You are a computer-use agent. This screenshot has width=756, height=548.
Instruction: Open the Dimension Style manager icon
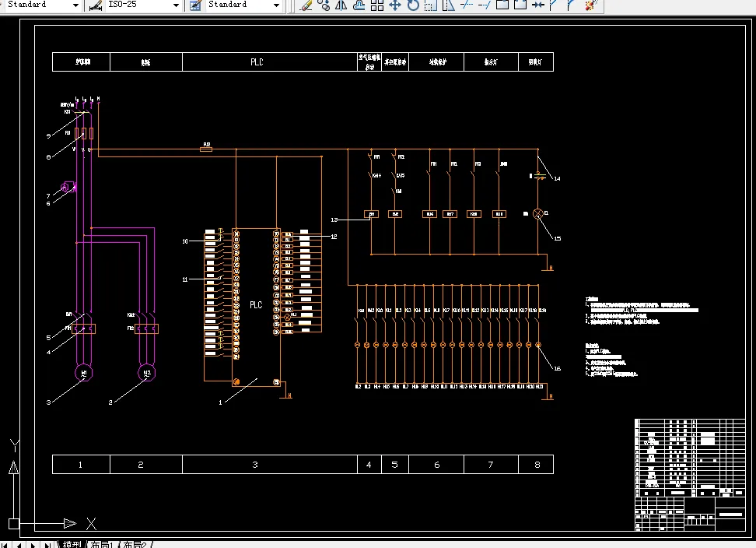pos(96,5)
